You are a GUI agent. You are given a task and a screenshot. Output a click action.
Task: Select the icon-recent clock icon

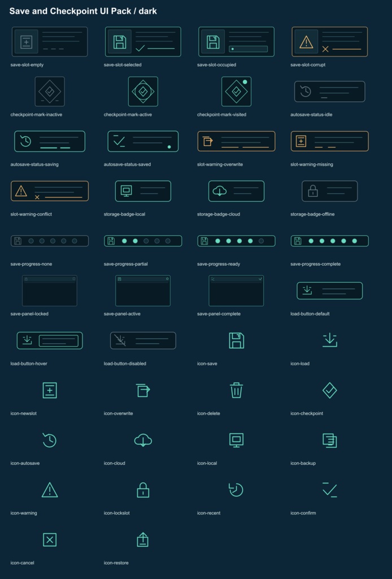coord(236,490)
